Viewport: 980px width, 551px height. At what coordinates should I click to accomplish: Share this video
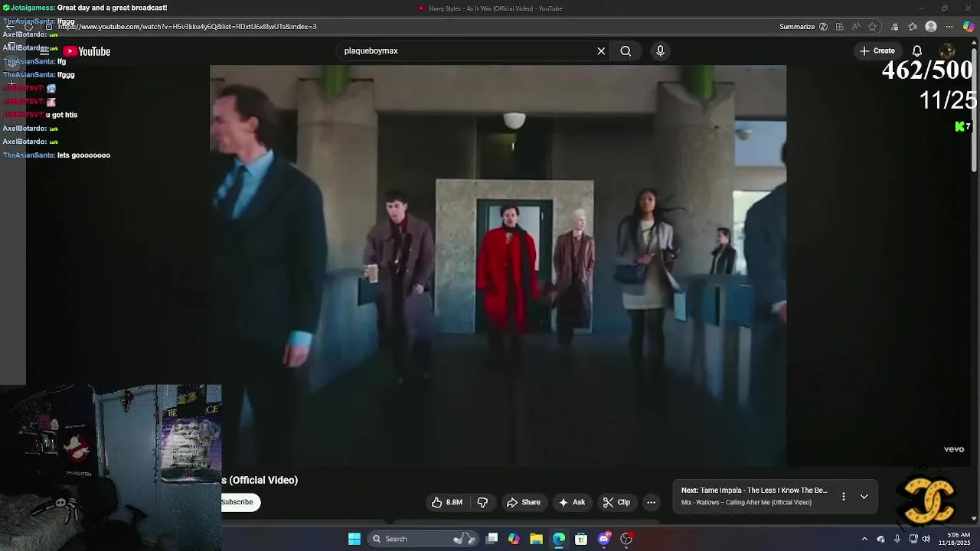[x=524, y=502]
